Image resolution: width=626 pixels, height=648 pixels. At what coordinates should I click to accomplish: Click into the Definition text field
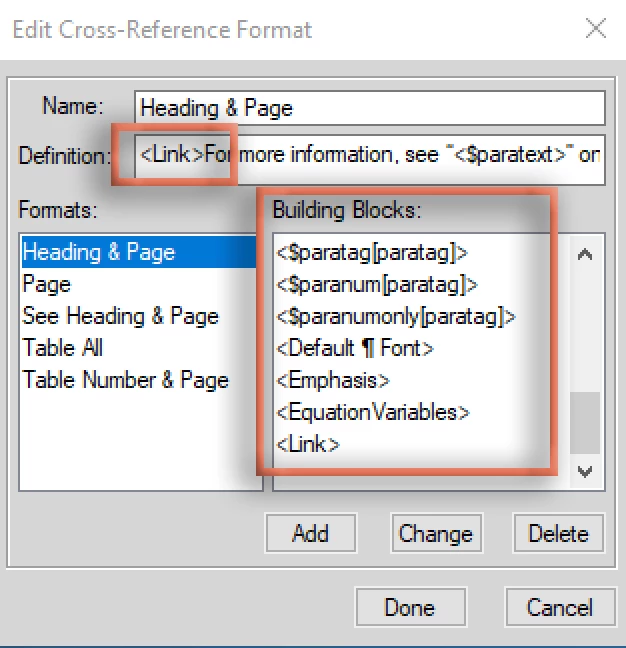point(370,159)
